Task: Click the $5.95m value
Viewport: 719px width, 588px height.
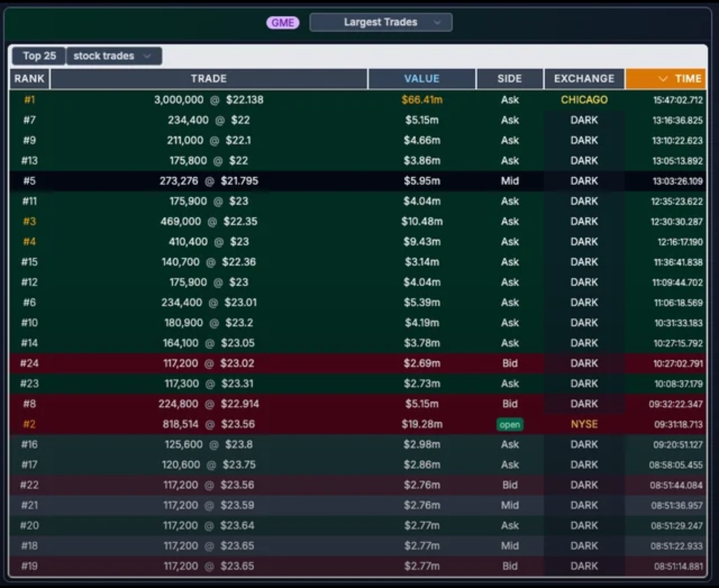Action: 422,181
